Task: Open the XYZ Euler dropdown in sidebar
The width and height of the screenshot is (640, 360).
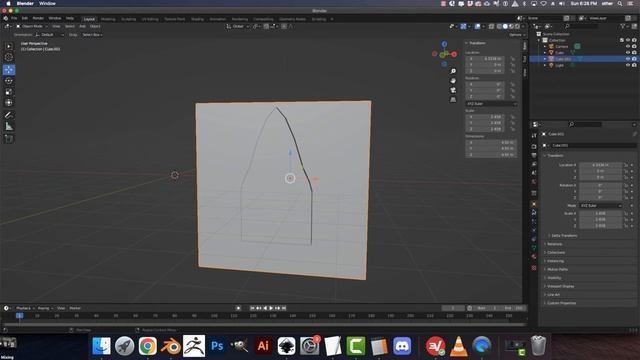Action: tap(491, 104)
